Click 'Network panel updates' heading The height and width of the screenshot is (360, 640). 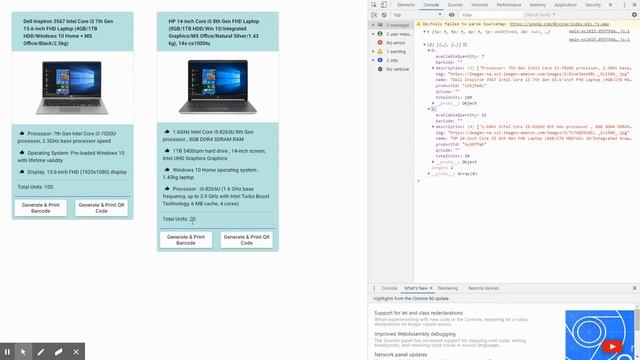point(401,355)
